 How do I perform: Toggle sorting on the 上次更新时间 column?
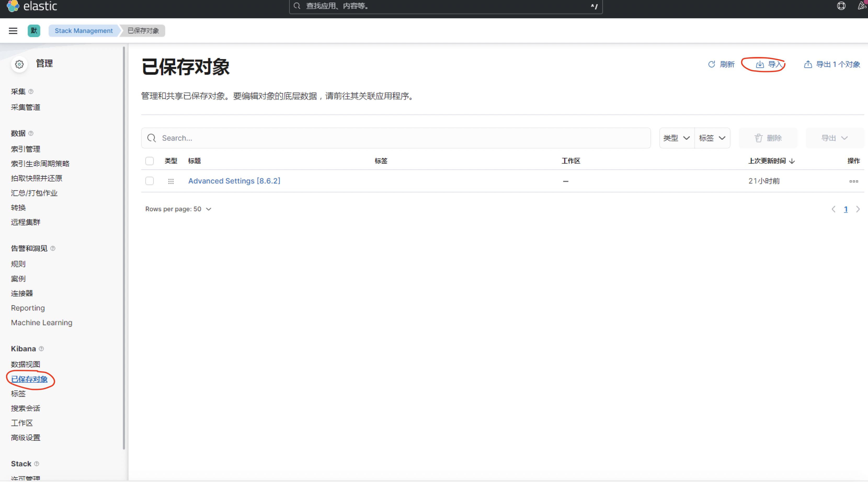(772, 161)
